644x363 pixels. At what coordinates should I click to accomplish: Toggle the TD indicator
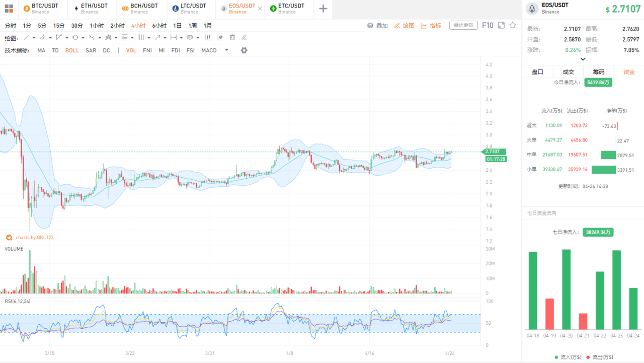tap(55, 50)
